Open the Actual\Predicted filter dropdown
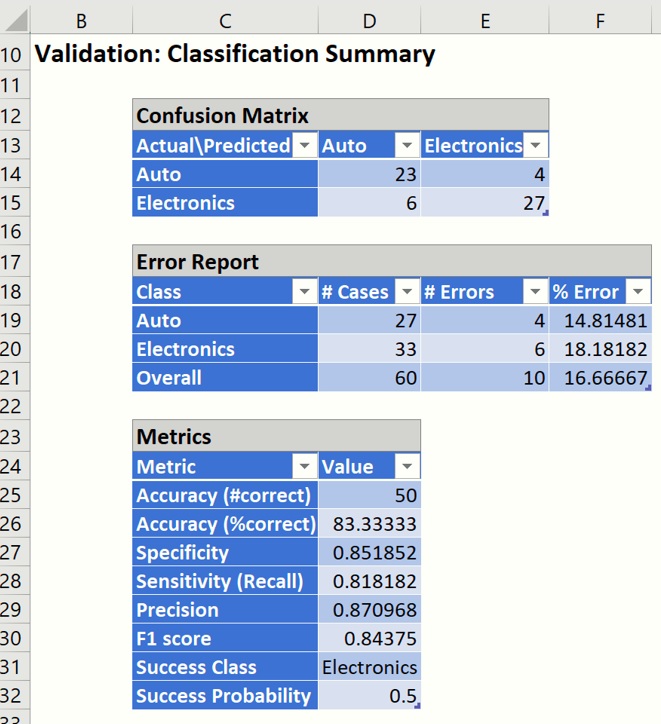The height and width of the screenshot is (724, 661). [305, 146]
